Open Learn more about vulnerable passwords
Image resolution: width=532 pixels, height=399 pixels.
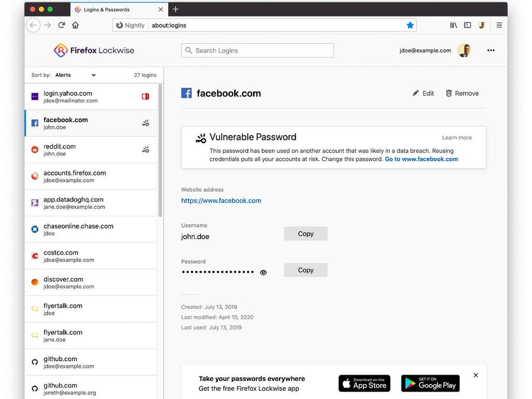[x=457, y=137]
